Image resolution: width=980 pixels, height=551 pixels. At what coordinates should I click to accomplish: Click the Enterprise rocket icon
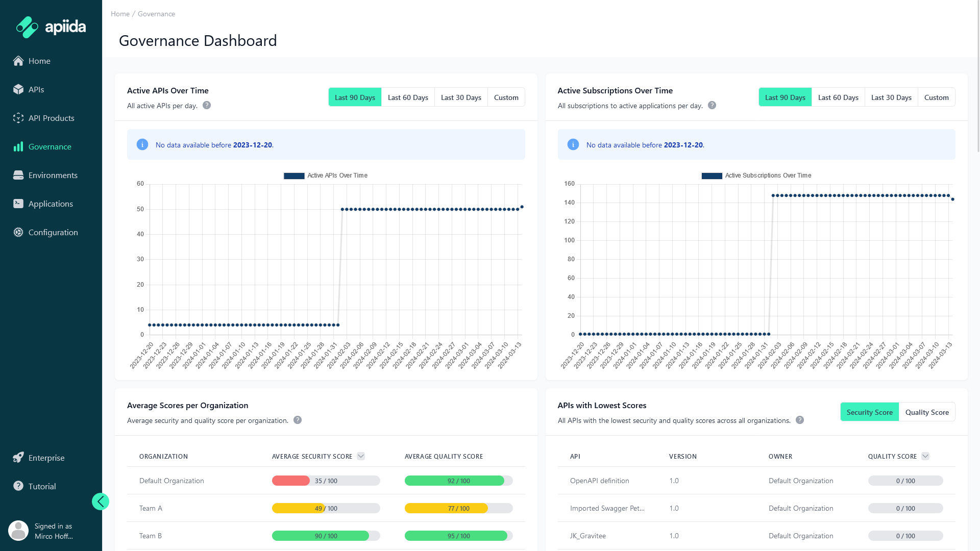18,458
